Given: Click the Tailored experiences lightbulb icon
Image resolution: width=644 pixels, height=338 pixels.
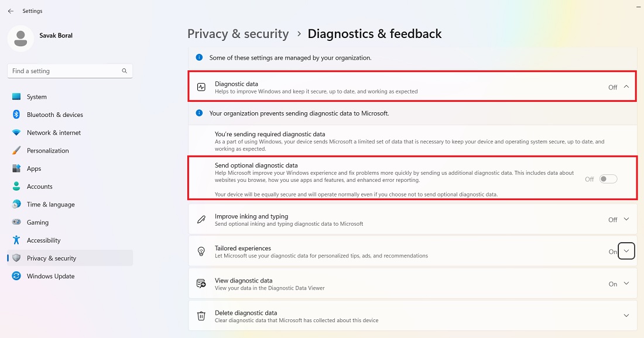Looking at the screenshot, I should coord(201,251).
